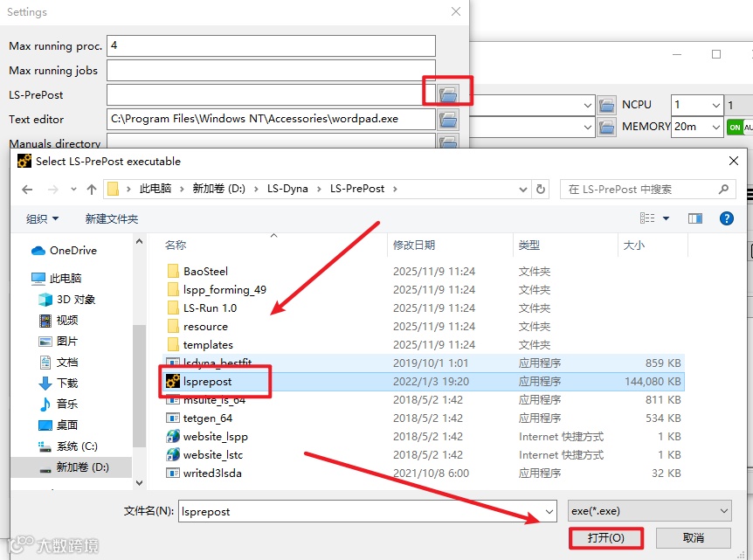Browse for LS-PrePost executable folder icon
The height and width of the screenshot is (560, 753).
447,94
